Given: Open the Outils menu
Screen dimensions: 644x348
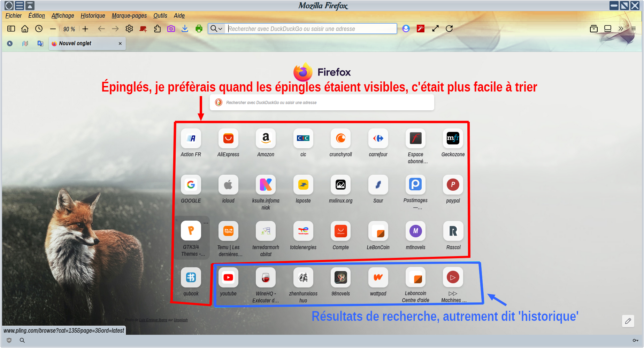Looking at the screenshot, I should 160,16.
